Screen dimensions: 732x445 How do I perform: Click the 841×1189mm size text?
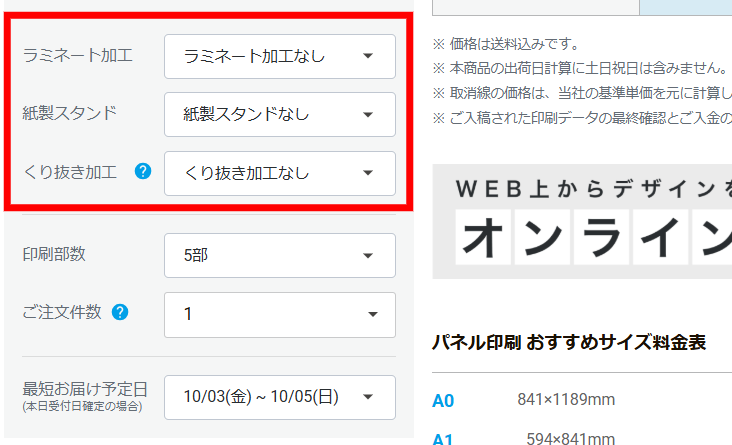(565, 400)
